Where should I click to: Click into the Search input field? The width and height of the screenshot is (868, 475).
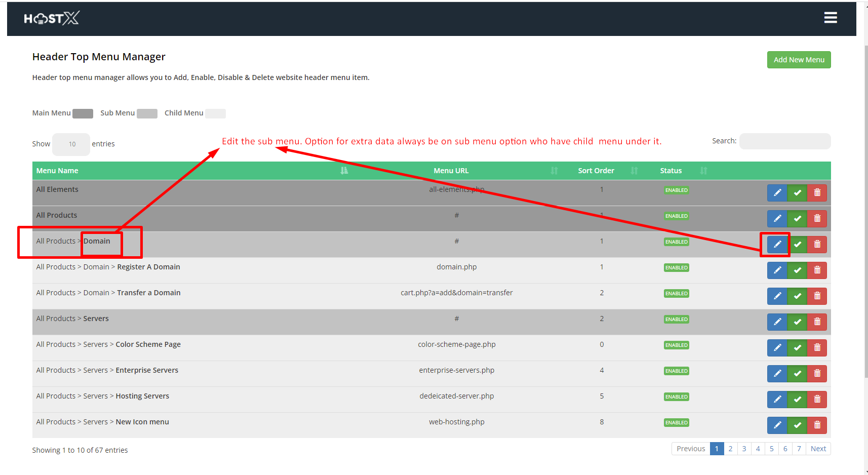pyautogui.click(x=784, y=141)
